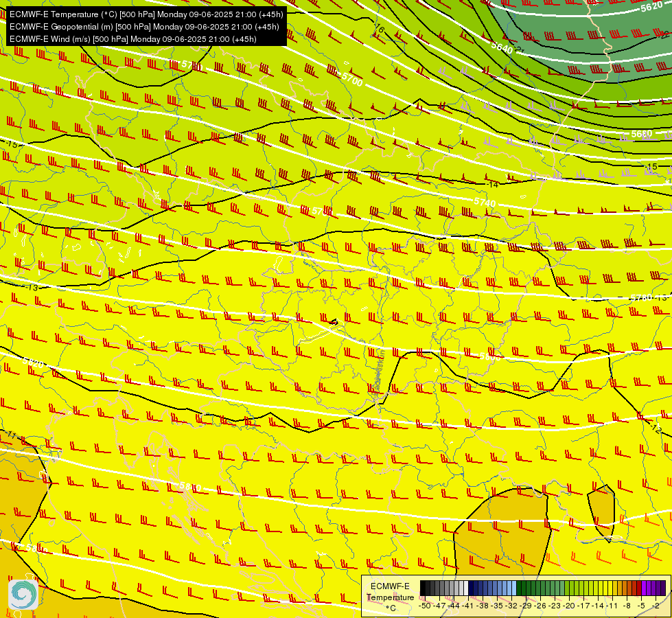Click the -11 tick label in legend

(613, 606)
